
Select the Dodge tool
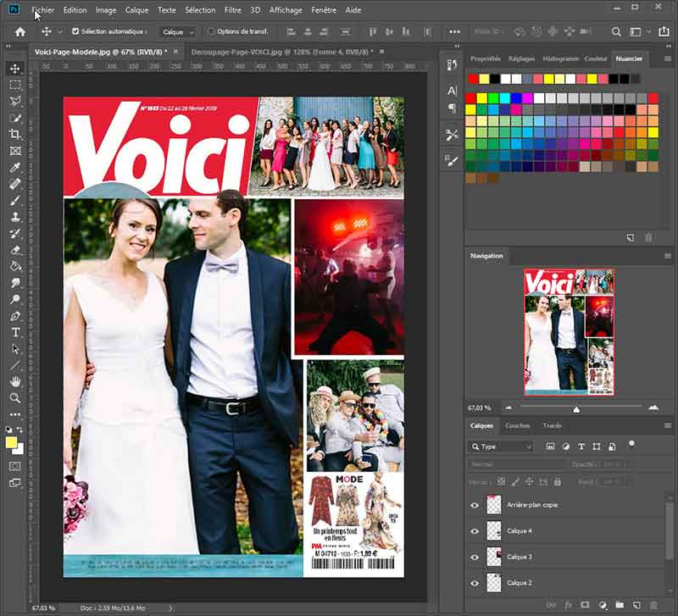pos(15,299)
